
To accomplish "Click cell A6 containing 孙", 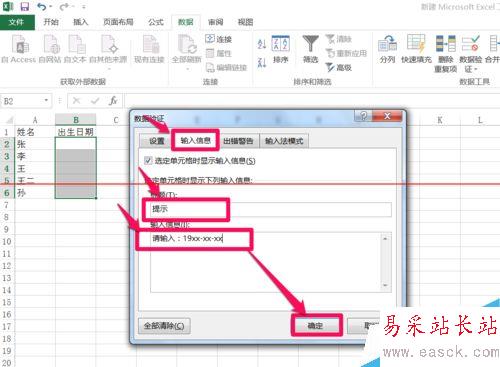I will 35,193.
